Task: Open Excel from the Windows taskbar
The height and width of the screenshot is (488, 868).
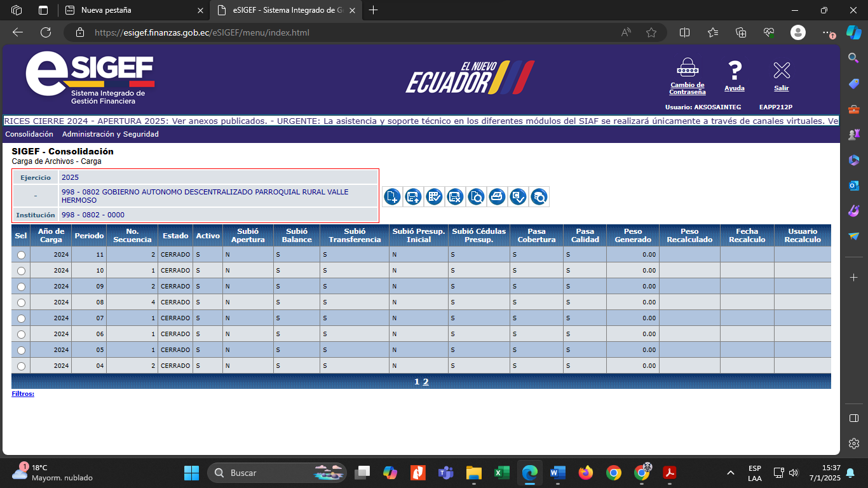Action: tap(501, 473)
